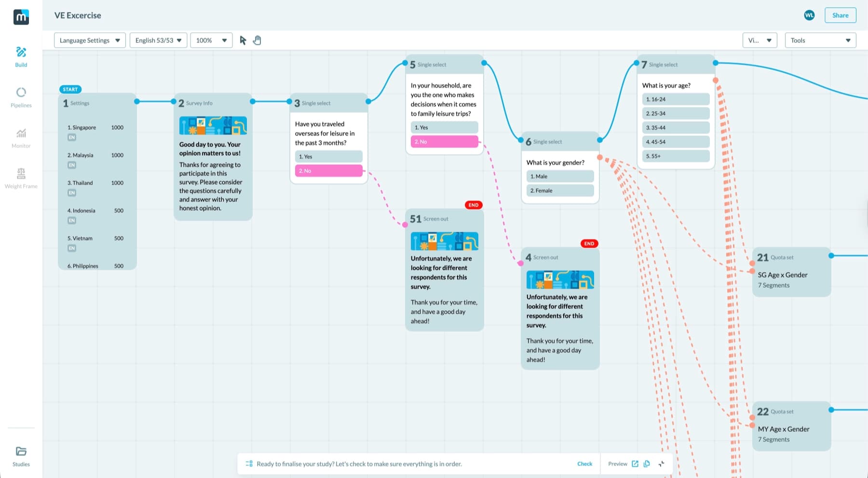This screenshot has width=868, height=478.
Task: Choose the 2. Female gender option
Action: tap(559, 190)
